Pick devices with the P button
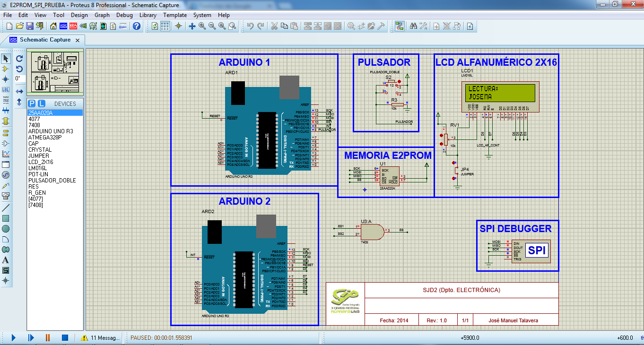 (32, 103)
